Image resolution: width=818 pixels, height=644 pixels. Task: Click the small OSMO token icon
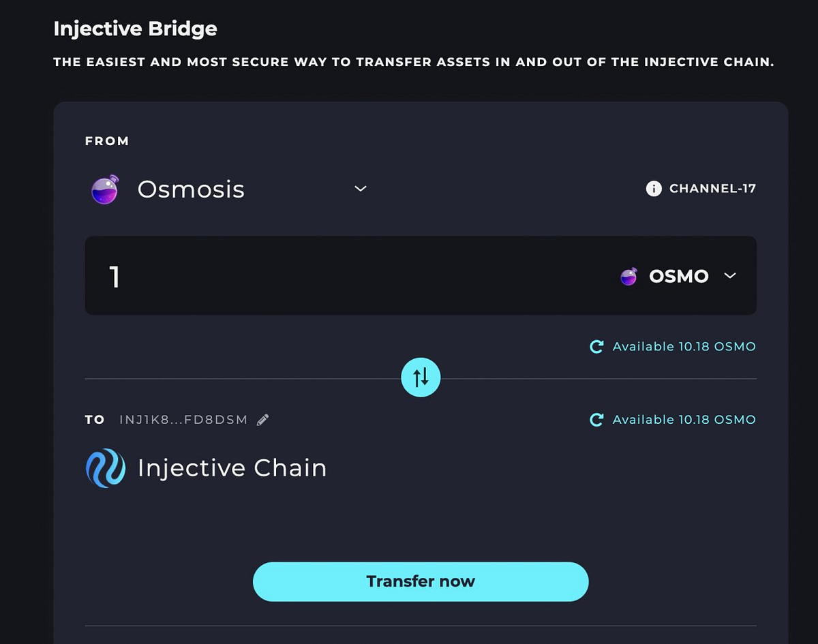point(628,276)
